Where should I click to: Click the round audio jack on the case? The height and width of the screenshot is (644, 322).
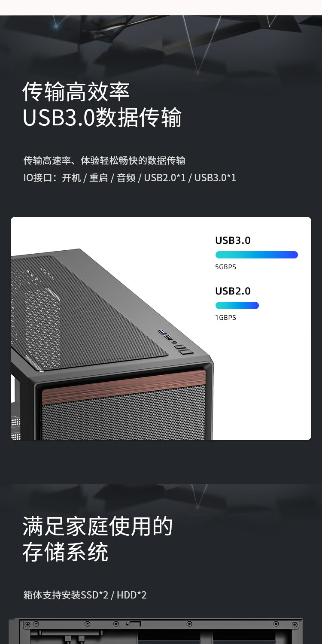[174, 342]
